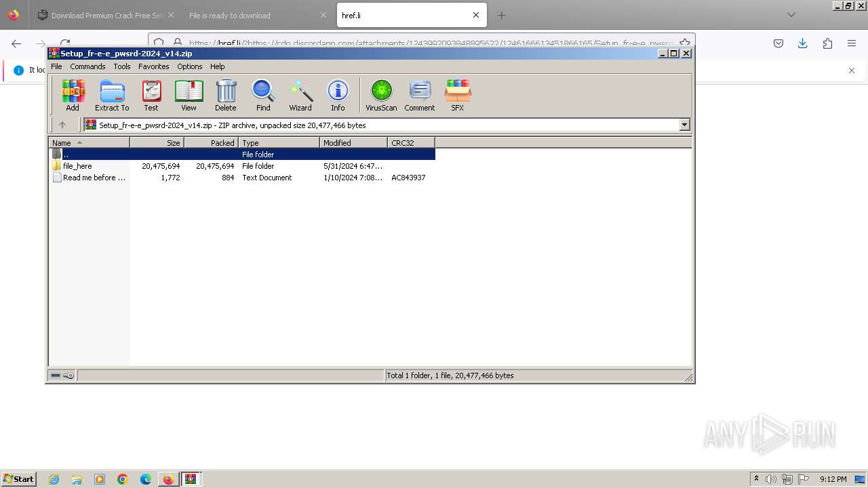The width and height of the screenshot is (868, 488).
Task: Expand the Firefox list all tabs chevron
Action: click(791, 15)
